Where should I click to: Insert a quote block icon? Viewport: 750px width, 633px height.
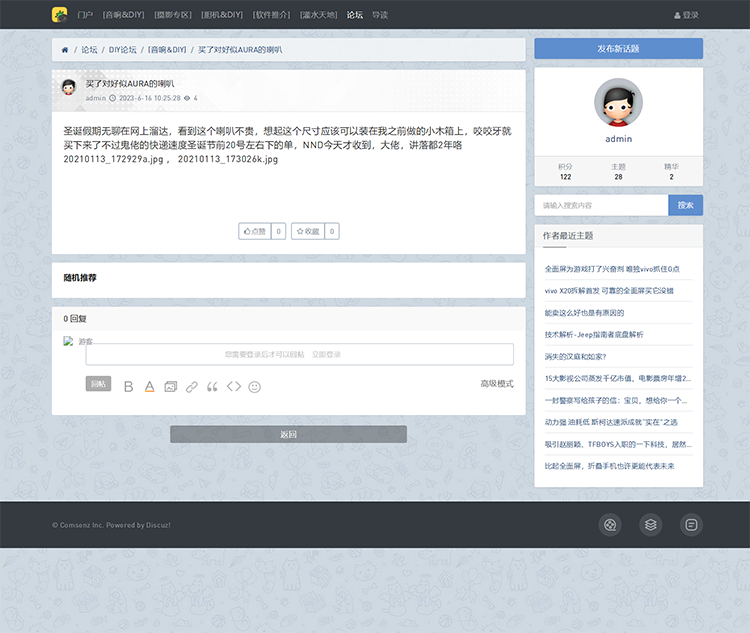[212, 387]
